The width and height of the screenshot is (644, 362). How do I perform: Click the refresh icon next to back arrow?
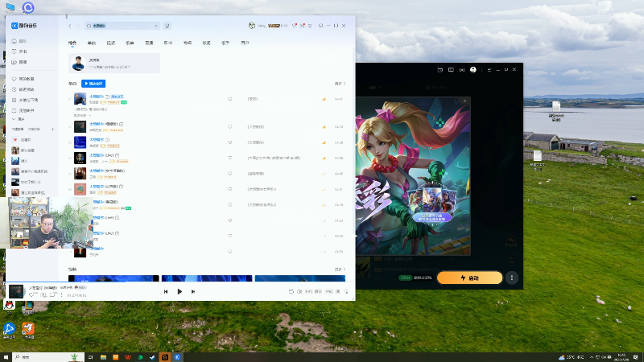[77, 26]
